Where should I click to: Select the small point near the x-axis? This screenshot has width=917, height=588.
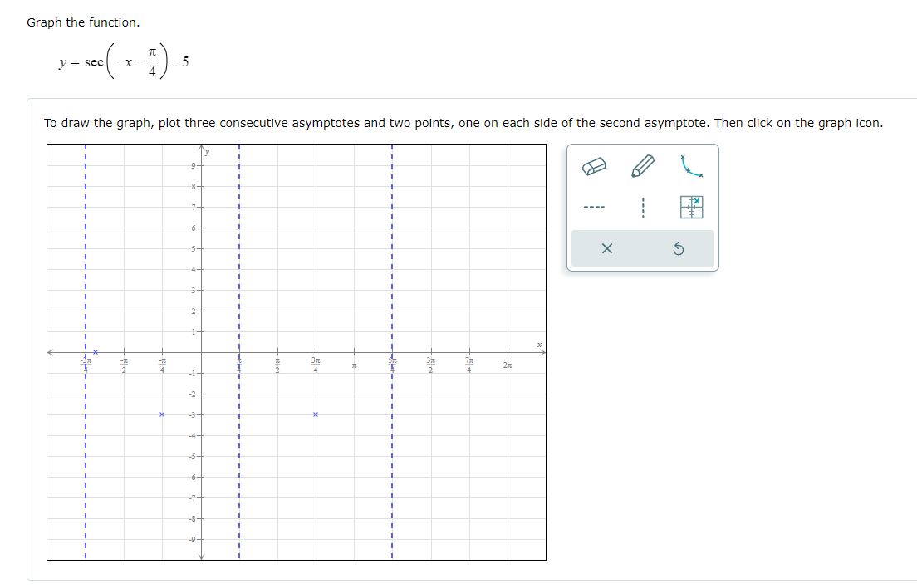click(x=96, y=350)
